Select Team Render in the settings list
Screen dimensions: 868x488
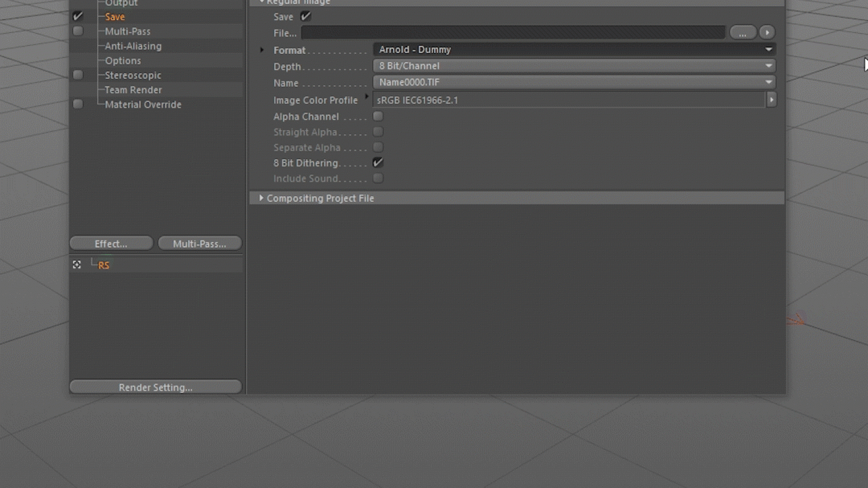coord(133,90)
